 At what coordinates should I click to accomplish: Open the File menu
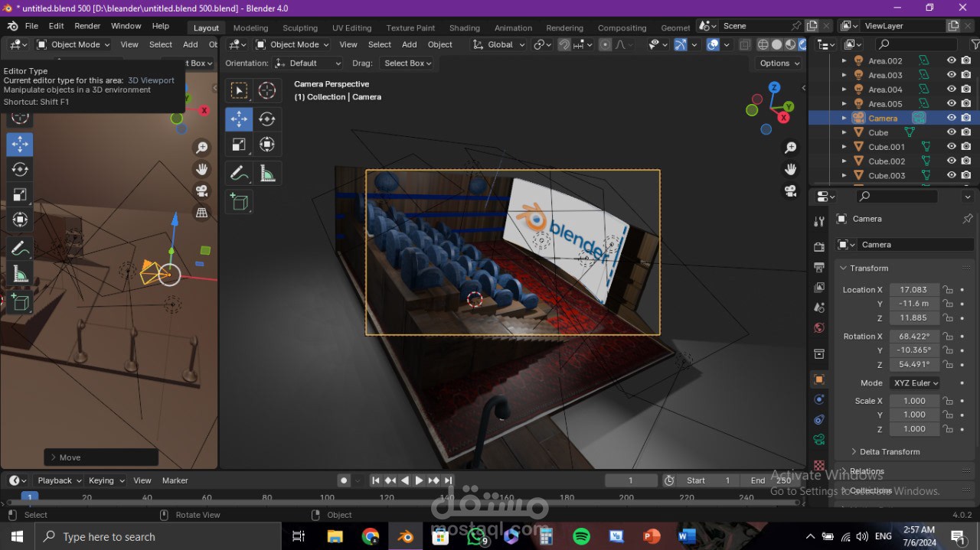click(31, 26)
